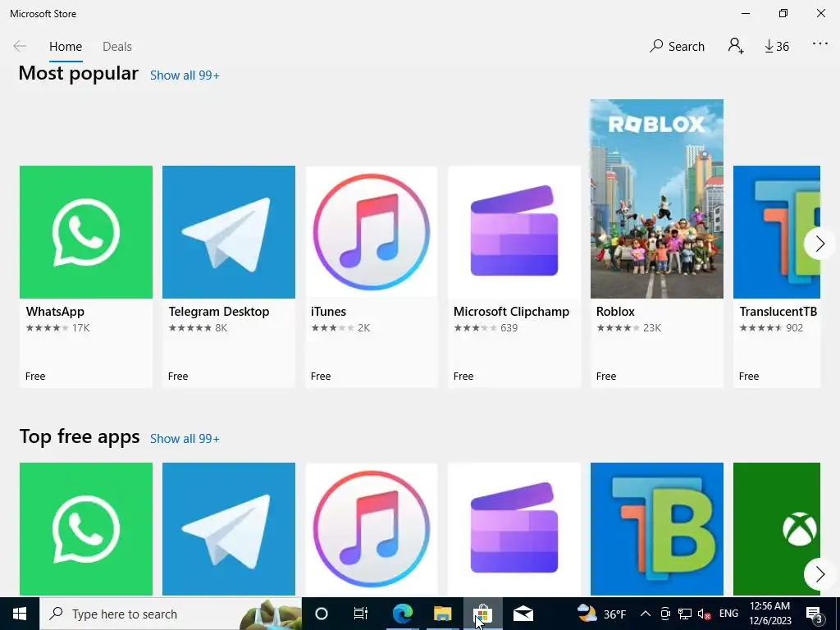The image size is (840, 630).
Task: Click the 'TranslucentTB' title text
Action: [x=778, y=312]
